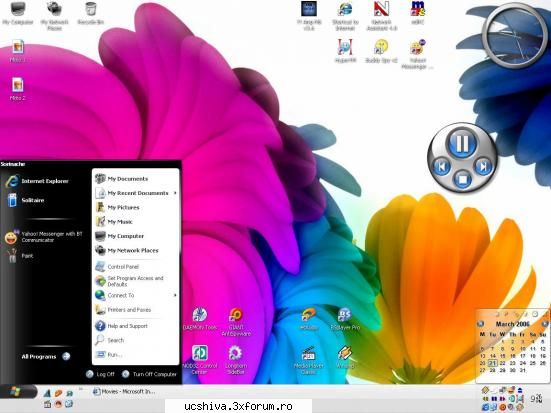
Task: Click the Log Off button
Action: coord(101,374)
